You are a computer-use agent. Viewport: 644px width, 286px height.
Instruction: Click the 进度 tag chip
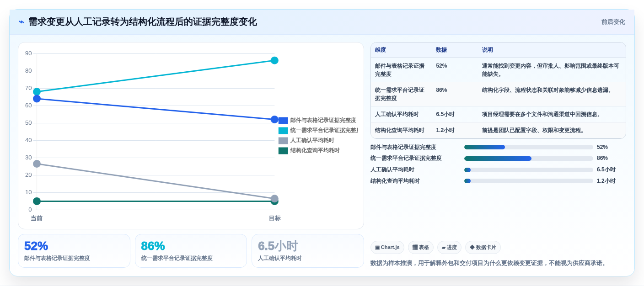[x=449, y=248]
